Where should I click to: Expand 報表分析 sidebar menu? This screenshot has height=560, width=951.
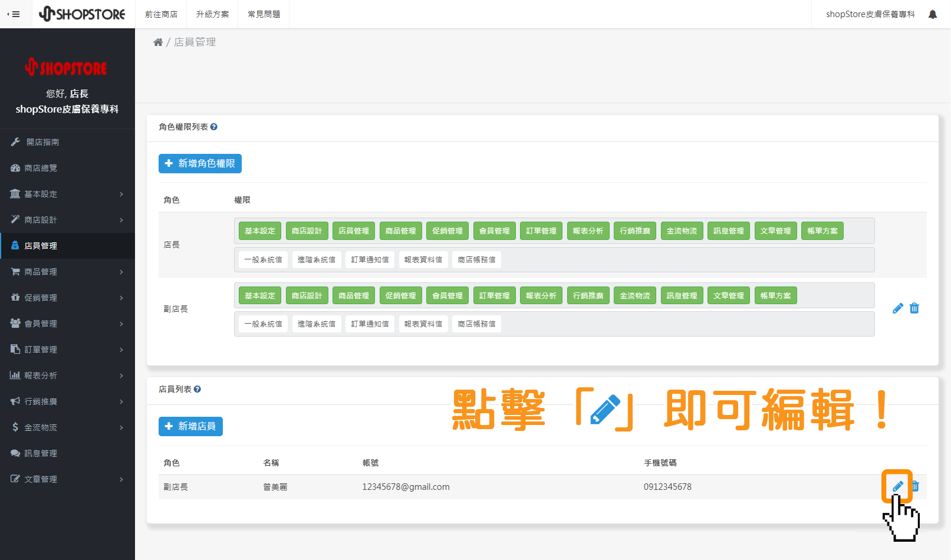(67, 375)
